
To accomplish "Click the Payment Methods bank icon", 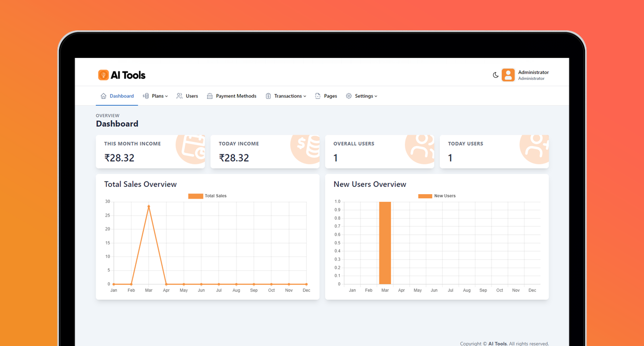I will point(210,96).
